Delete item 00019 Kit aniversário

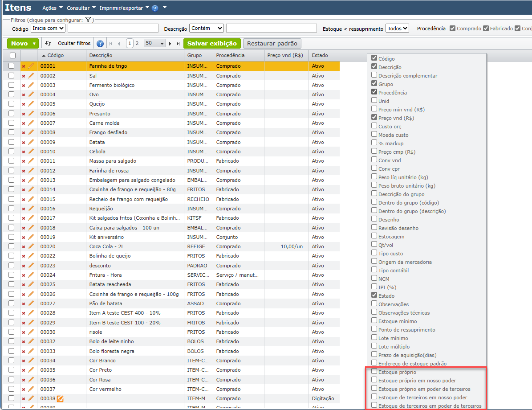(24, 237)
